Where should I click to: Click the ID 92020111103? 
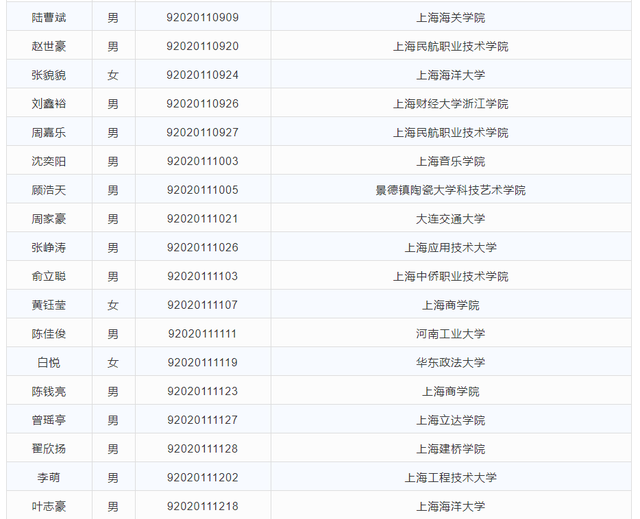click(x=202, y=276)
